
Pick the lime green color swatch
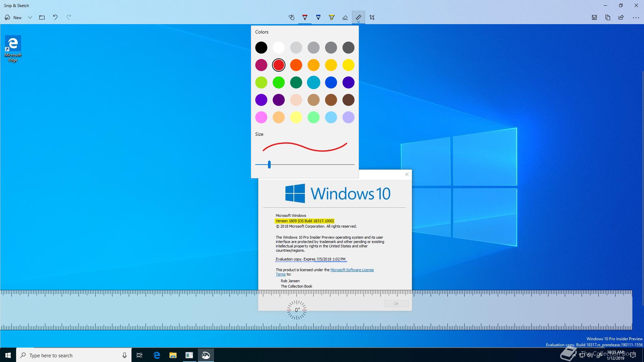pyautogui.click(x=261, y=82)
